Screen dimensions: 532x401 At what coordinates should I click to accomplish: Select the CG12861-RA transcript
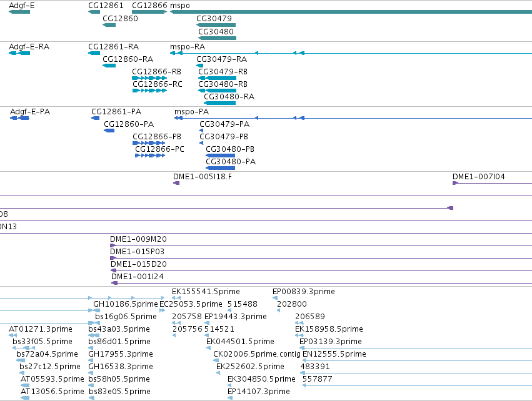94,53
